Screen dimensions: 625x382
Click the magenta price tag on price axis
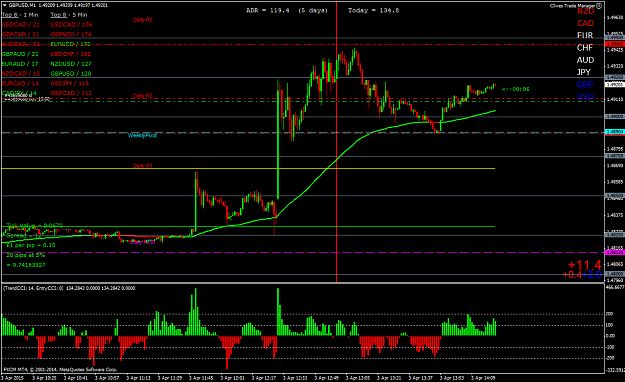point(614,252)
